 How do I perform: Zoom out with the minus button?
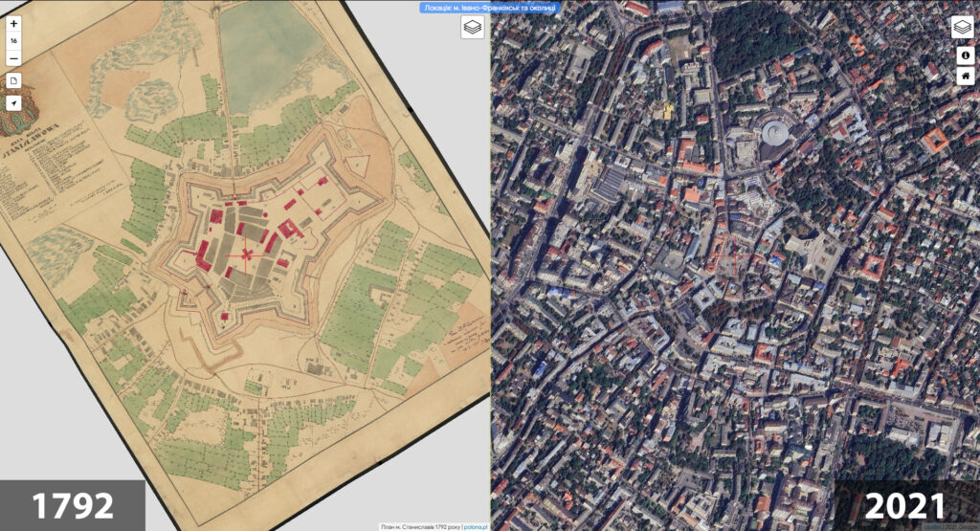pos(14,59)
